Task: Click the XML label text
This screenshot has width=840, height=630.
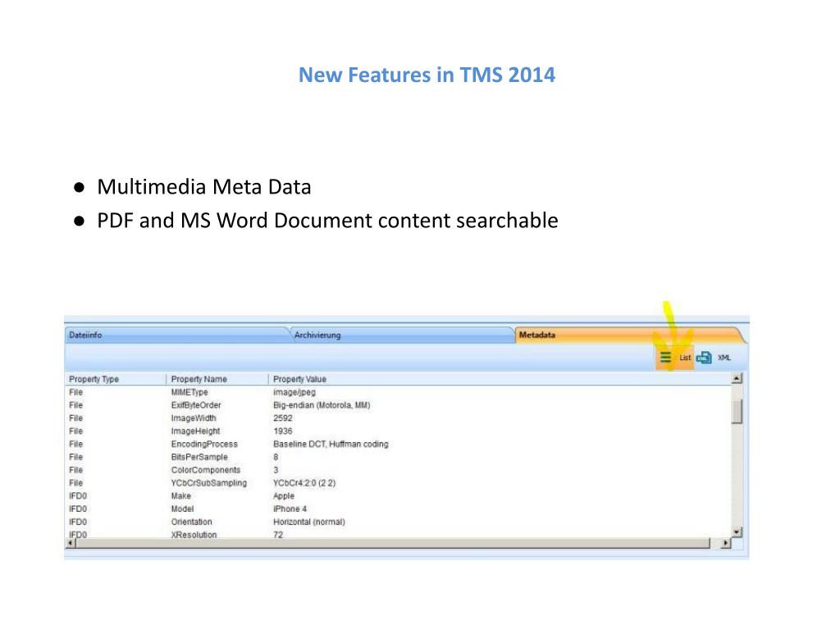Action: [x=724, y=358]
